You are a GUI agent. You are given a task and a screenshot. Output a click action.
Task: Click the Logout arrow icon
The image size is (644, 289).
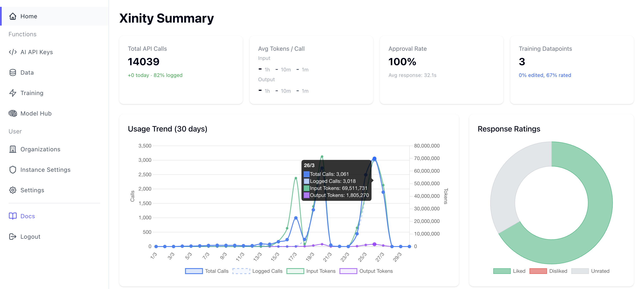coord(13,237)
